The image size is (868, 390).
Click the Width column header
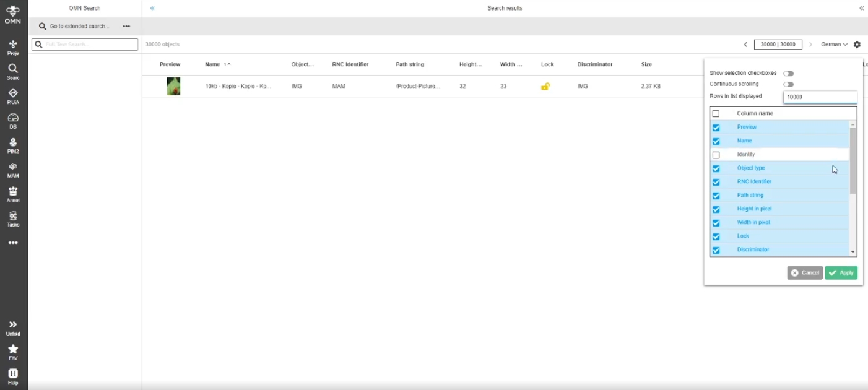[511, 64]
